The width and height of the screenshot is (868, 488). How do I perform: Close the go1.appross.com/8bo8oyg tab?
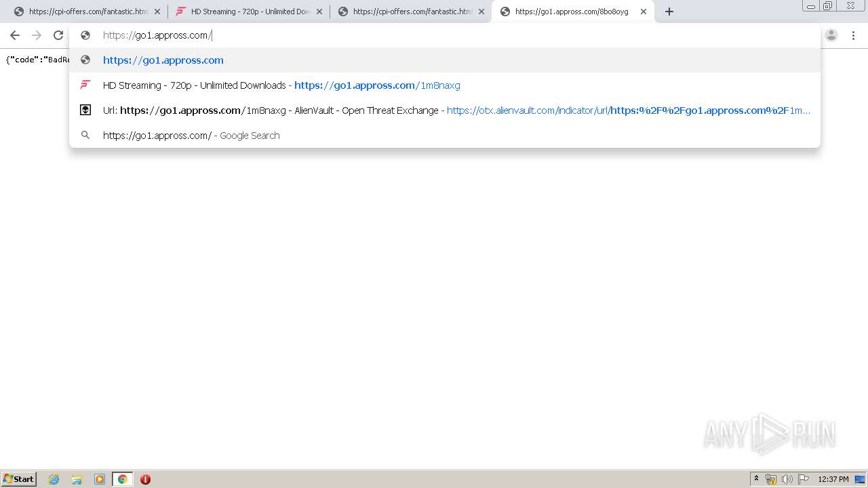pyautogui.click(x=644, y=12)
